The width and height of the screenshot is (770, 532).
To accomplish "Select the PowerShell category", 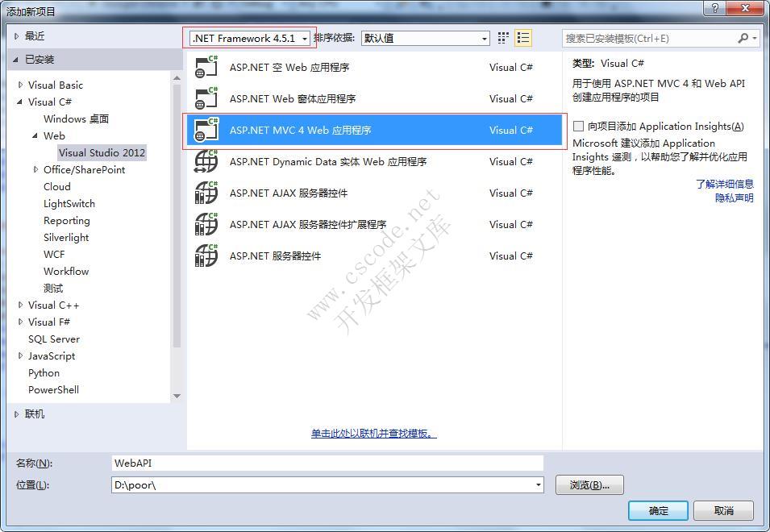I will [x=53, y=389].
